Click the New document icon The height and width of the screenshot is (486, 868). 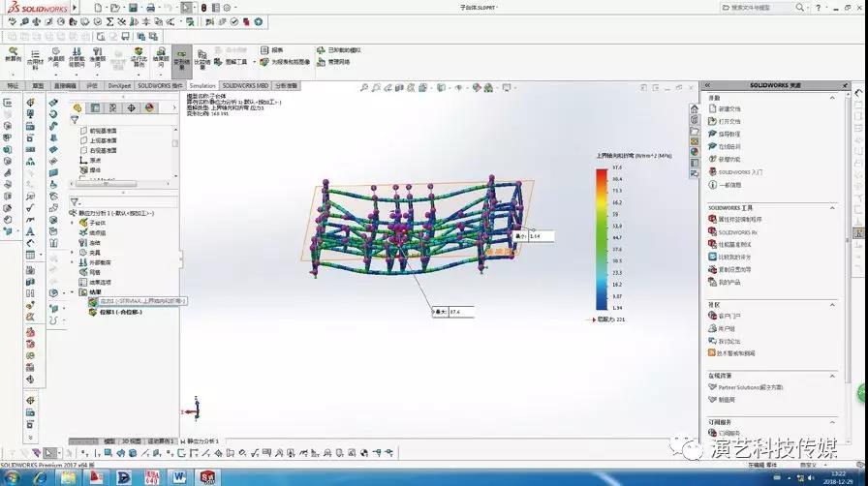(98, 8)
